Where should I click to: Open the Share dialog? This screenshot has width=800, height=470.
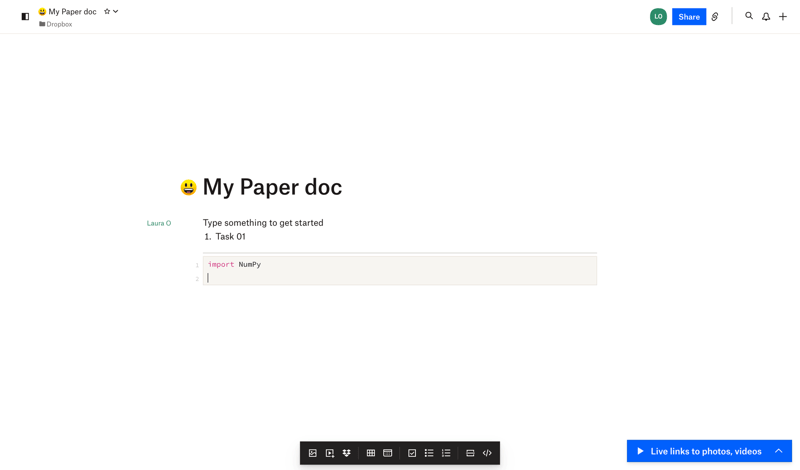pos(689,16)
